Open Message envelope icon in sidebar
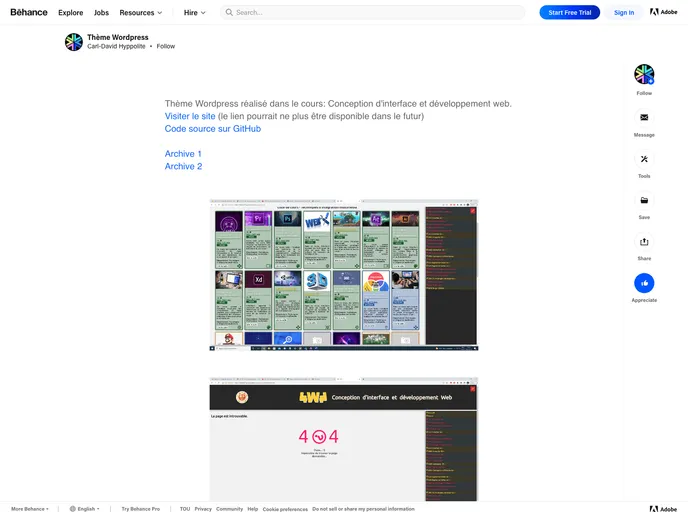The height and width of the screenshot is (512, 688). pyautogui.click(x=644, y=118)
